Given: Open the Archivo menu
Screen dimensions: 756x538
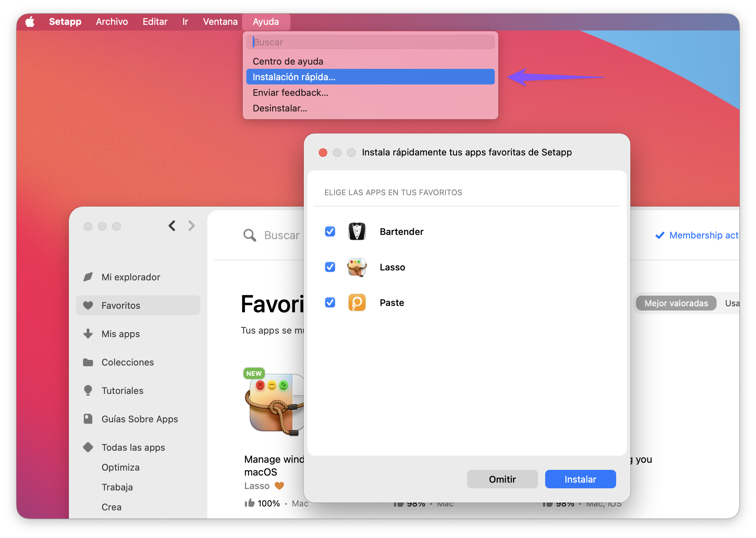Looking at the screenshot, I should pyautogui.click(x=112, y=22).
